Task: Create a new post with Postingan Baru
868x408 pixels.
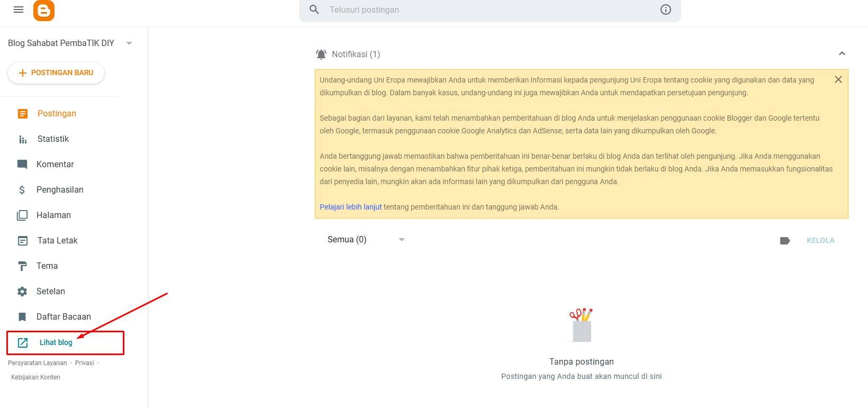Action: pyautogui.click(x=56, y=72)
